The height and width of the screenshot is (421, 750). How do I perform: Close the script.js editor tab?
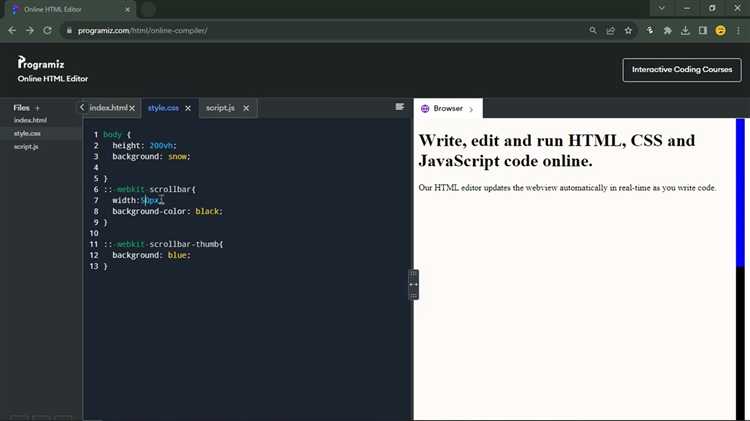246,108
